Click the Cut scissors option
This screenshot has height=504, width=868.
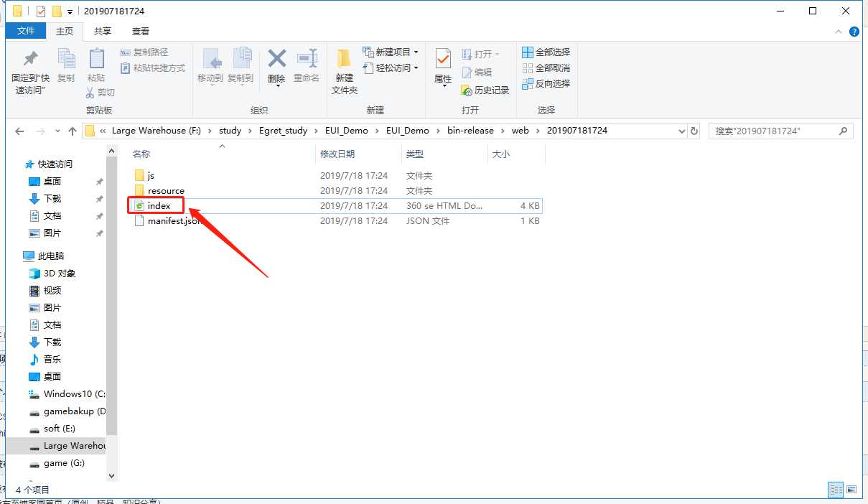[101, 93]
